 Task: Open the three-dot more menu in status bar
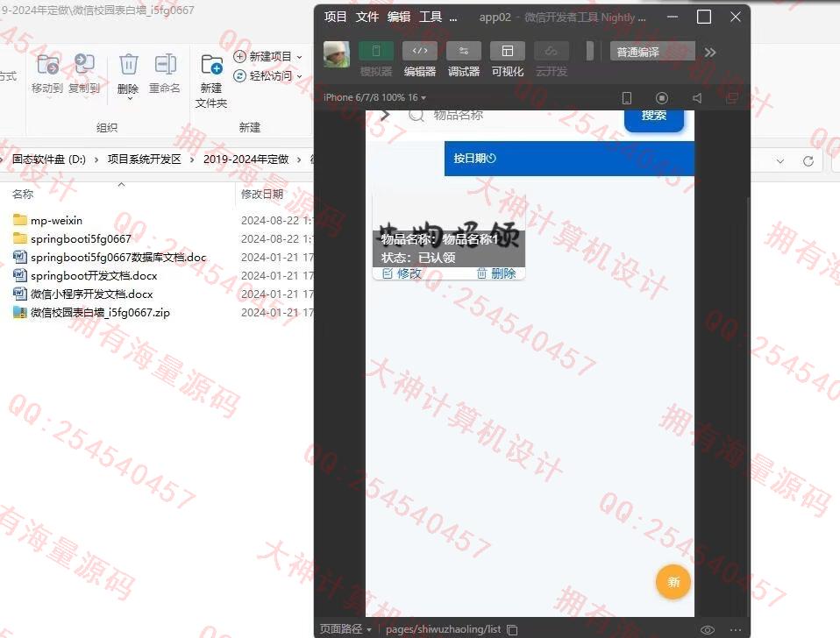[736, 630]
